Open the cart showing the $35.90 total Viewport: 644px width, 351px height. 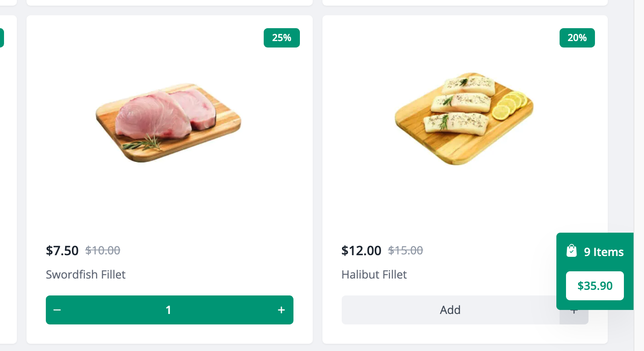click(x=595, y=286)
